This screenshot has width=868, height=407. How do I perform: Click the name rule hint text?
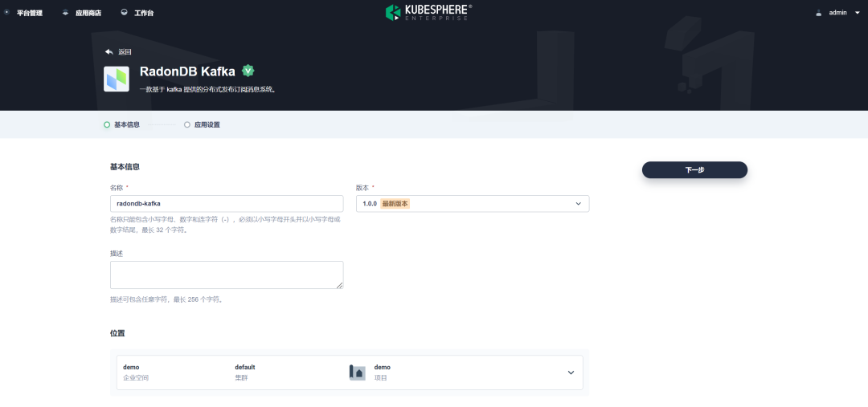(226, 225)
